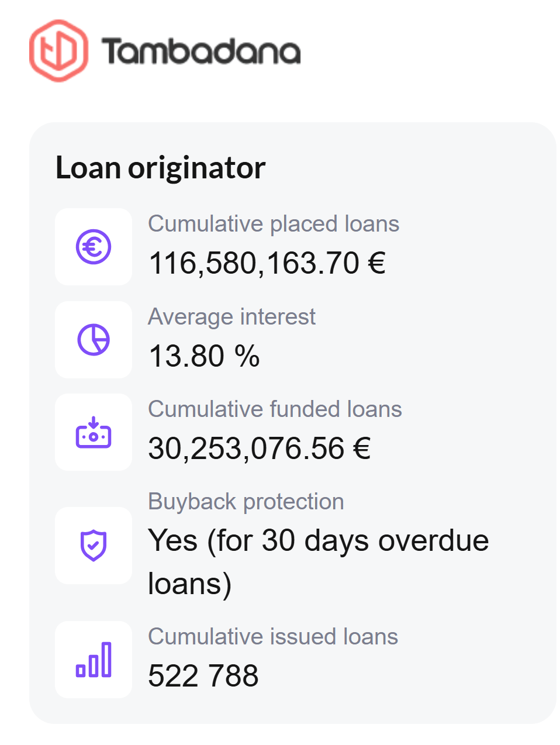This screenshot has height=745, width=560.
Task: Click the euro sign after 116,580,163.70
Action: click(376, 263)
